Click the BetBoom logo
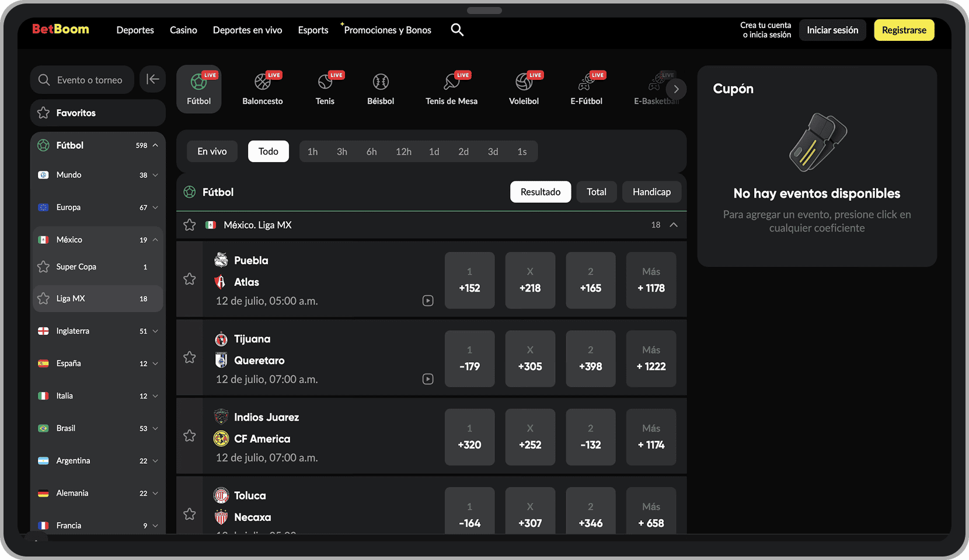 pyautogui.click(x=61, y=29)
